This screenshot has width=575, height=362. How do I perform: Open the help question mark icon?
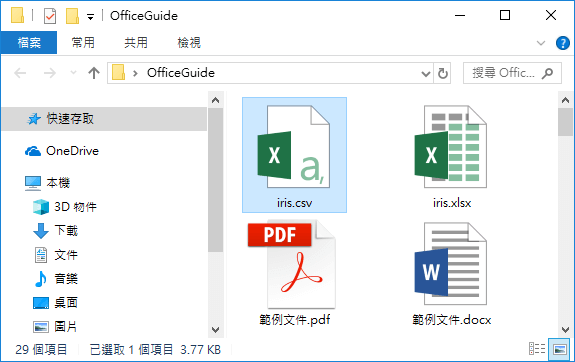[563, 43]
